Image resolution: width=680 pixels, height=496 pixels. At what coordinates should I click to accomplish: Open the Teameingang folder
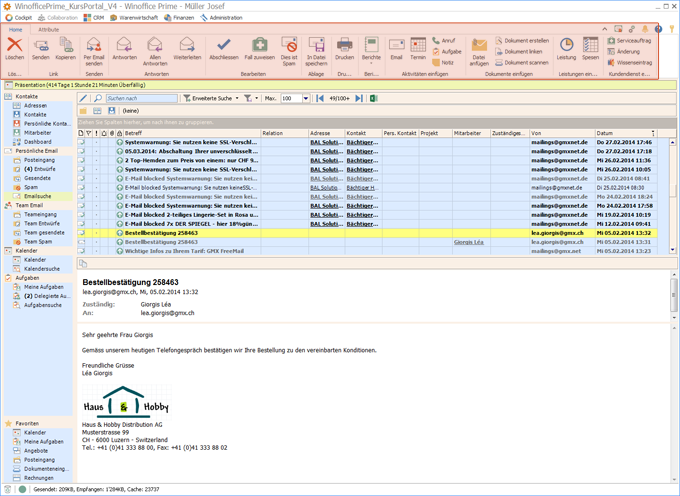(x=40, y=214)
